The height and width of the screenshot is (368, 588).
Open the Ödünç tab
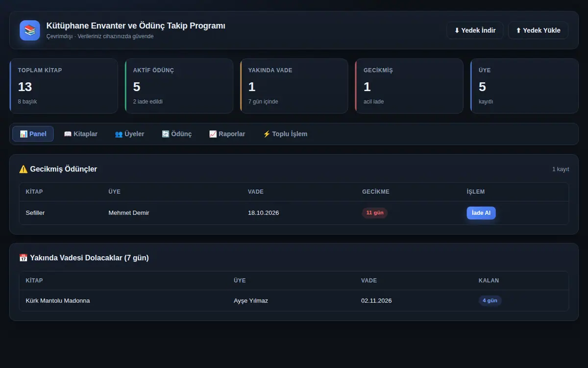177,134
